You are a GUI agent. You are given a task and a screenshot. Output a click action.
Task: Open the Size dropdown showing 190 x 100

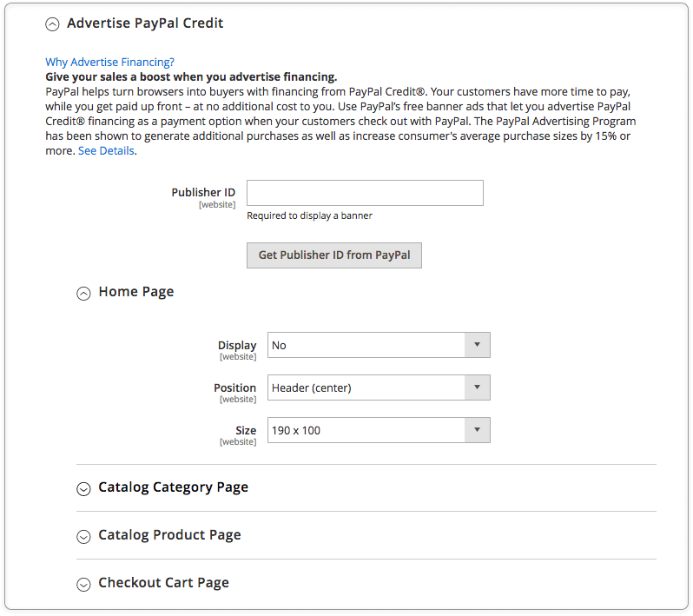(x=379, y=430)
